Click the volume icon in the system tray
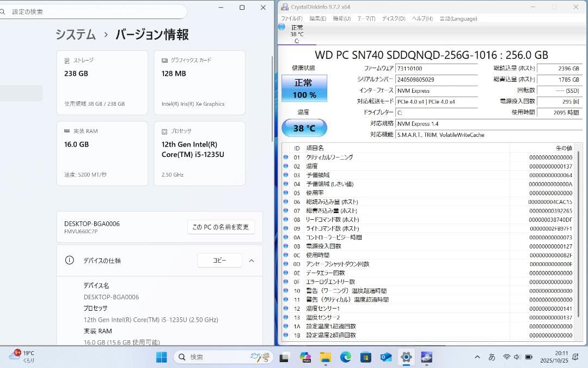The image size is (588, 368). click(517, 357)
